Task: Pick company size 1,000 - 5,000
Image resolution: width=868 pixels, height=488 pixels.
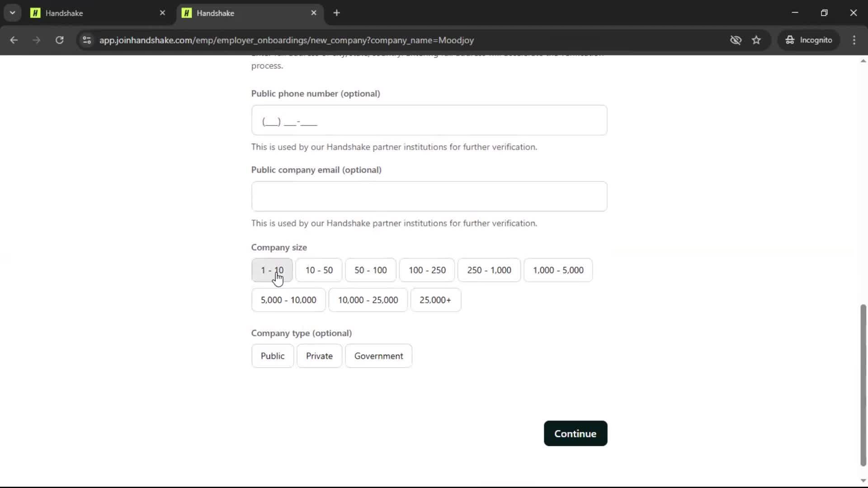Action: tap(558, 270)
